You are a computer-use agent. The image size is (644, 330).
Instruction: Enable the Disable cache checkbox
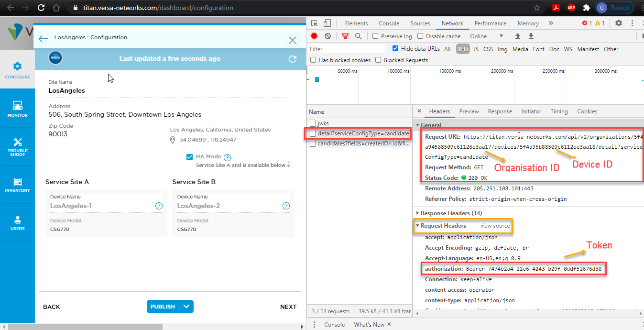point(420,36)
